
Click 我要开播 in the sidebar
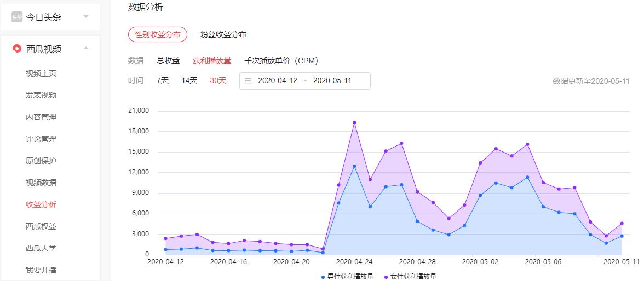click(x=41, y=270)
